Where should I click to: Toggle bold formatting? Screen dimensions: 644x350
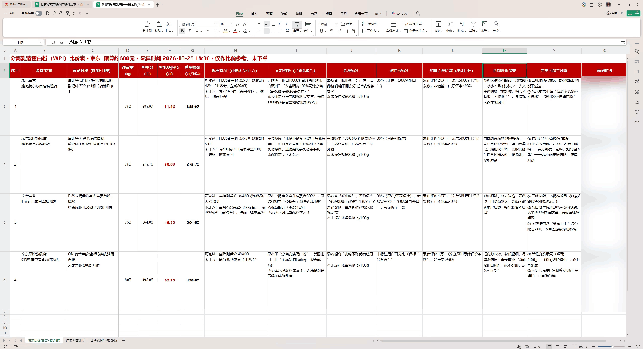[x=182, y=31]
